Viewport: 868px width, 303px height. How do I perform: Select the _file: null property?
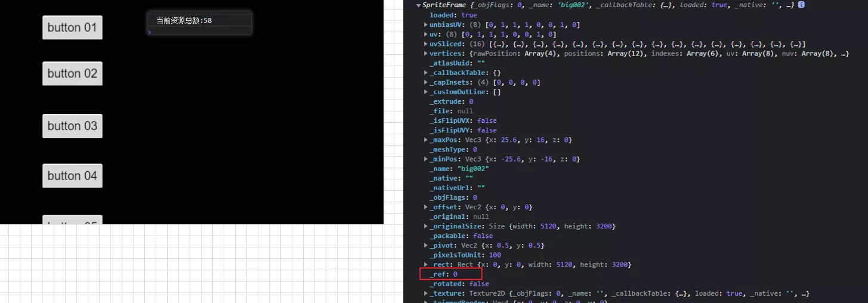(451, 111)
